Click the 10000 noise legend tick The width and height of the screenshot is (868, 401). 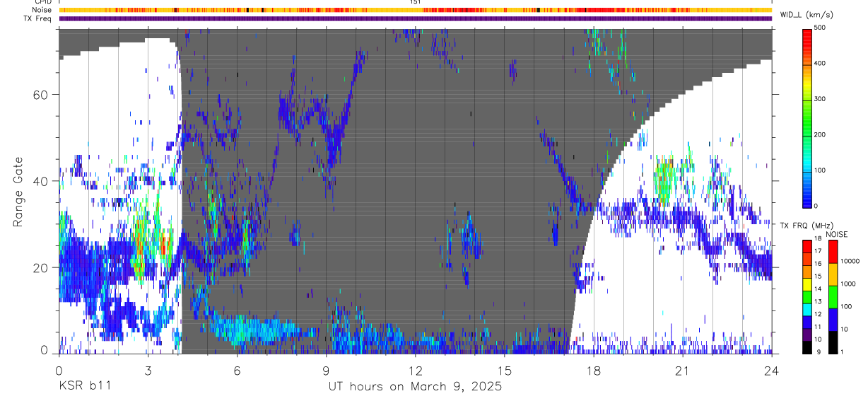pyautogui.click(x=850, y=260)
